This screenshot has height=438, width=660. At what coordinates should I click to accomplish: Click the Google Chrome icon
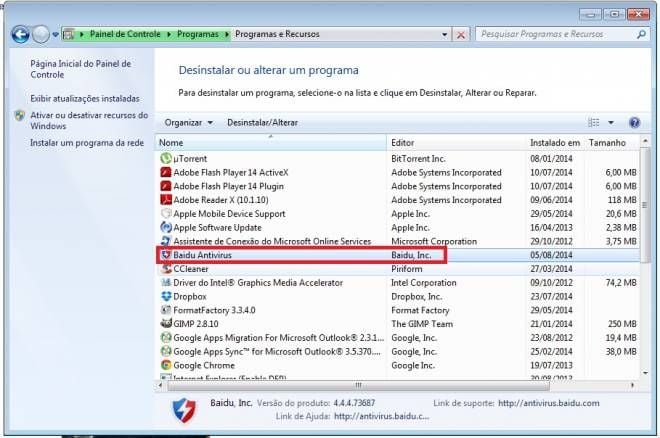click(166, 365)
